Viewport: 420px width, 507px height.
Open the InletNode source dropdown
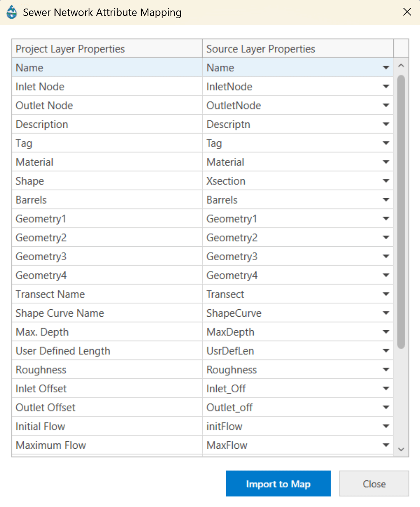point(386,86)
